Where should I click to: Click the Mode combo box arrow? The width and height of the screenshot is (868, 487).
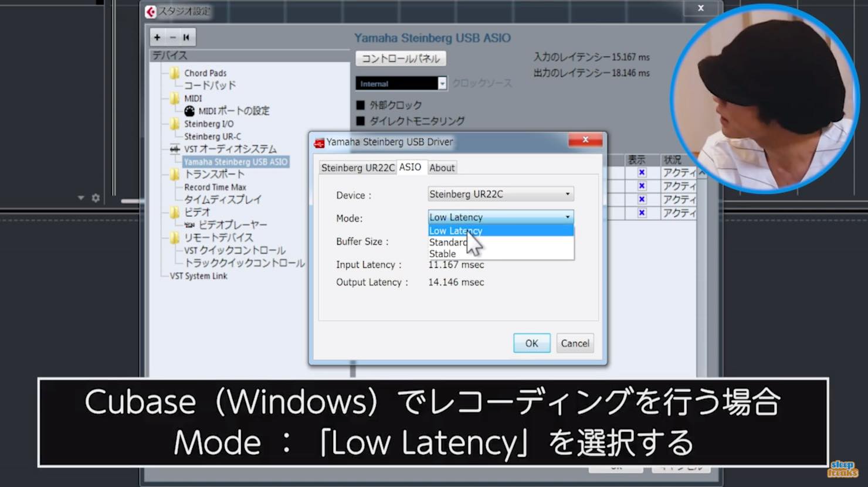(x=567, y=217)
